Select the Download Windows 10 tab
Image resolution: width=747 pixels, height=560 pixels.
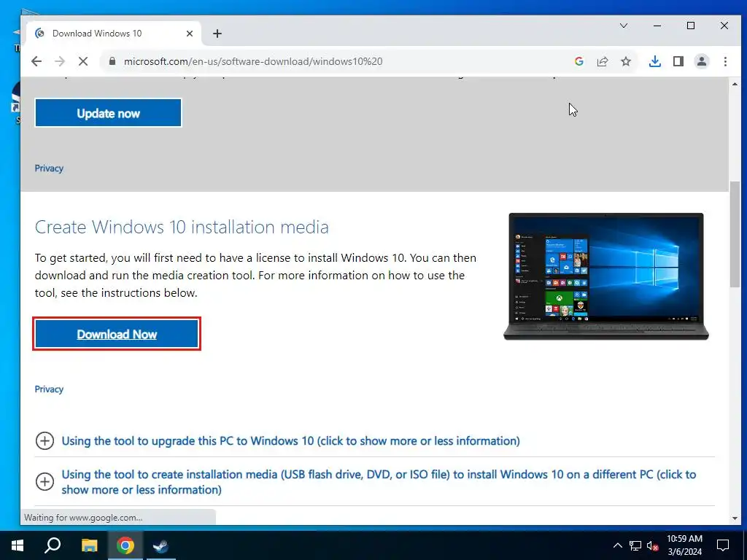pos(115,34)
